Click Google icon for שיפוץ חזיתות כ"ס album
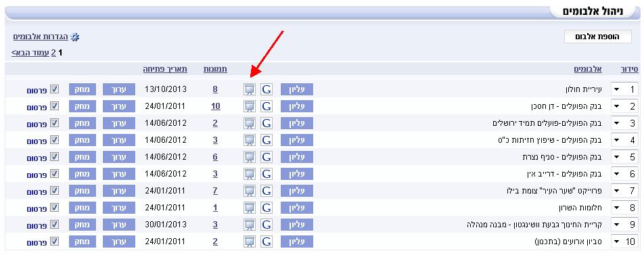The height and width of the screenshot is (253, 644). [267, 140]
